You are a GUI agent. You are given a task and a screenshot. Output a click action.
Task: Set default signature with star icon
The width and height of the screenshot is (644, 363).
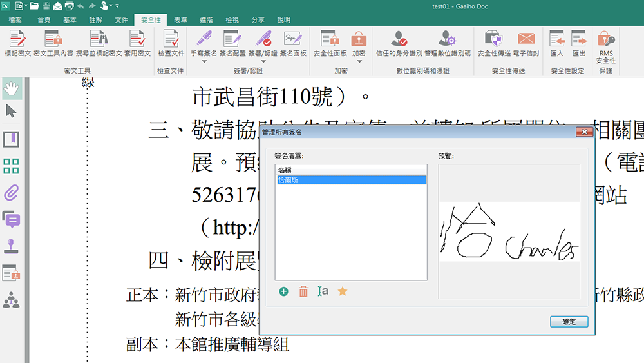click(x=343, y=291)
